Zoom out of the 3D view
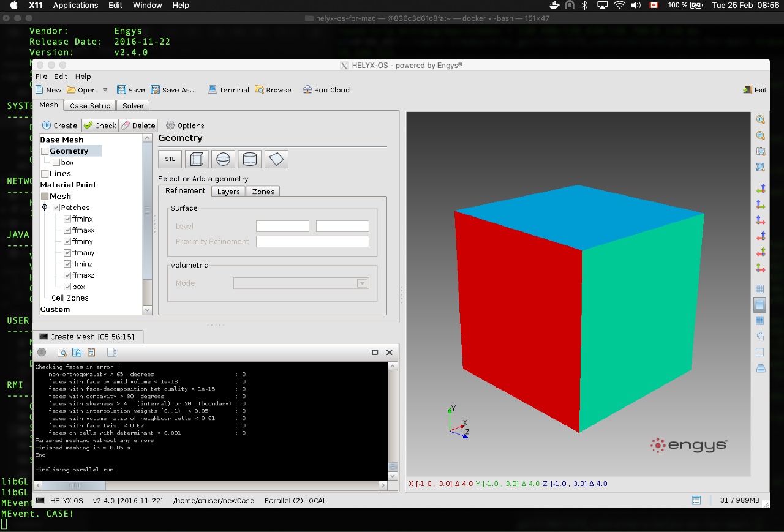This screenshot has height=532, width=784. point(760,136)
